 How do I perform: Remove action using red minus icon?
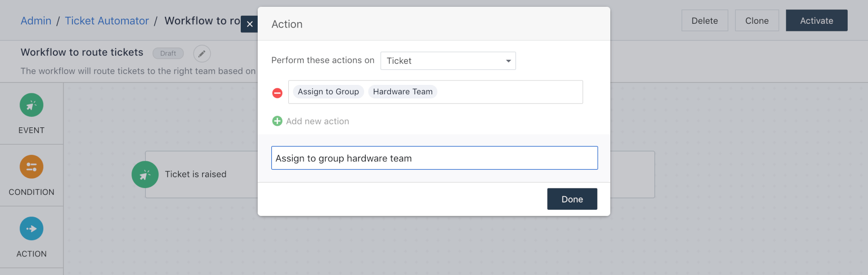[277, 93]
